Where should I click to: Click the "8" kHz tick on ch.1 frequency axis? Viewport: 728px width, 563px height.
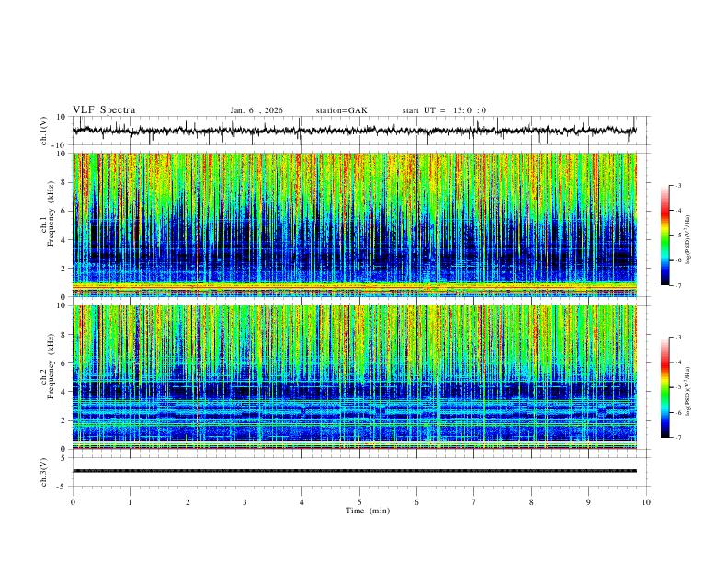(64, 182)
